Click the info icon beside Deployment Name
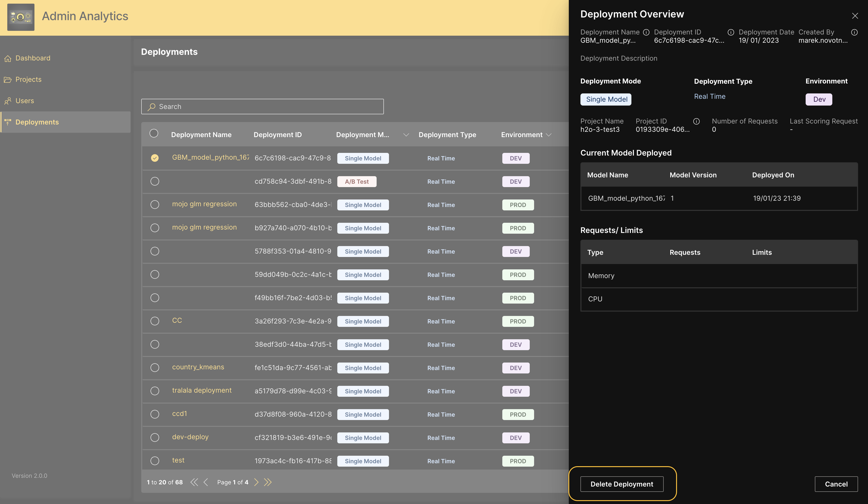Image resolution: width=868 pixels, height=504 pixels. coord(646,32)
